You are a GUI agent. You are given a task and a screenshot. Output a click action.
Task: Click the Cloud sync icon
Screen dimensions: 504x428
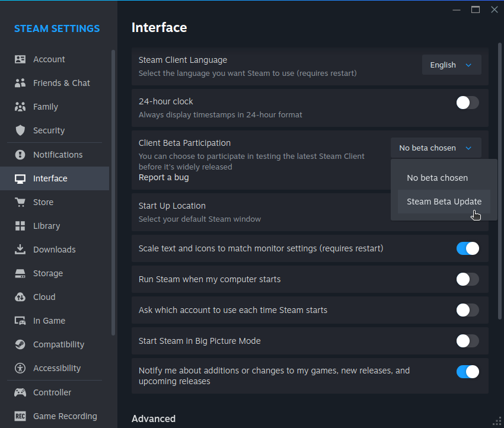point(20,297)
